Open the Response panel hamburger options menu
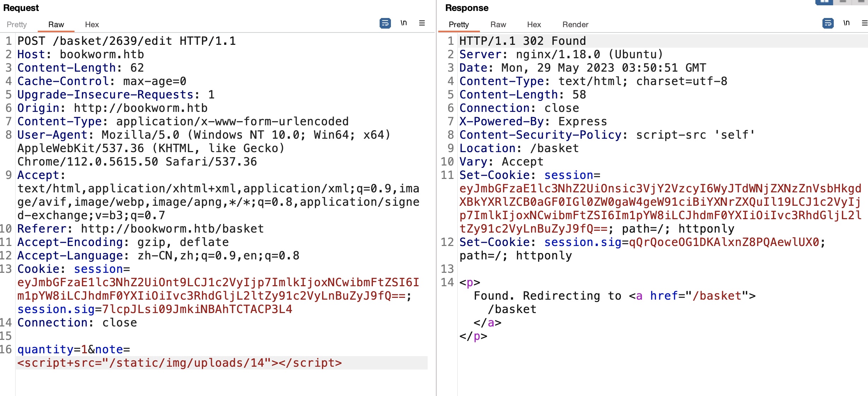This screenshot has width=868, height=396. (x=864, y=23)
